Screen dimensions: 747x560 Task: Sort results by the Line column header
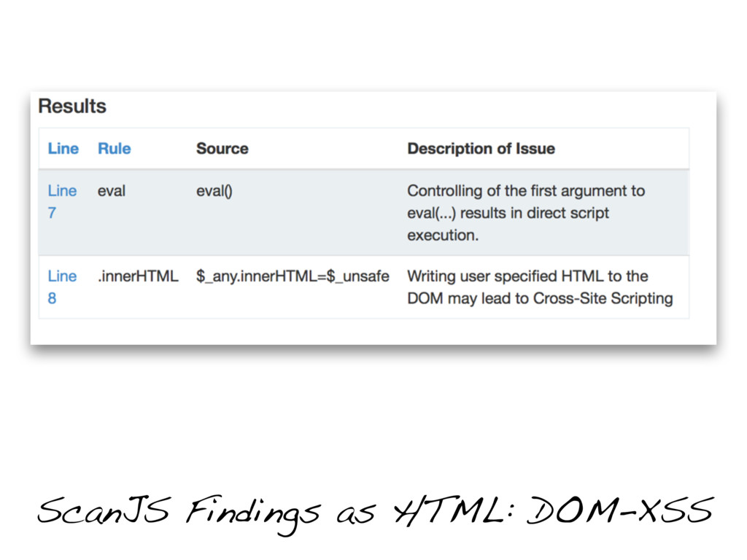click(x=63, y=149)
